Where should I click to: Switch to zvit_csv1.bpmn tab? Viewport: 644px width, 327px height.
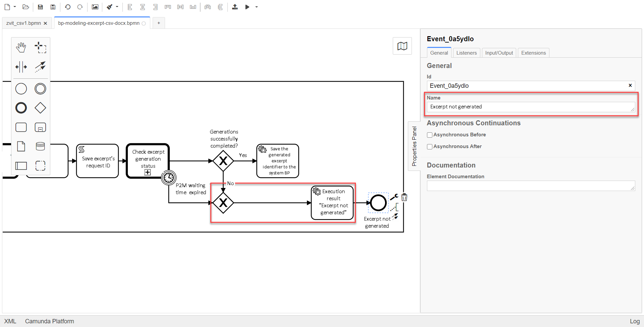[x=23, y=23]
